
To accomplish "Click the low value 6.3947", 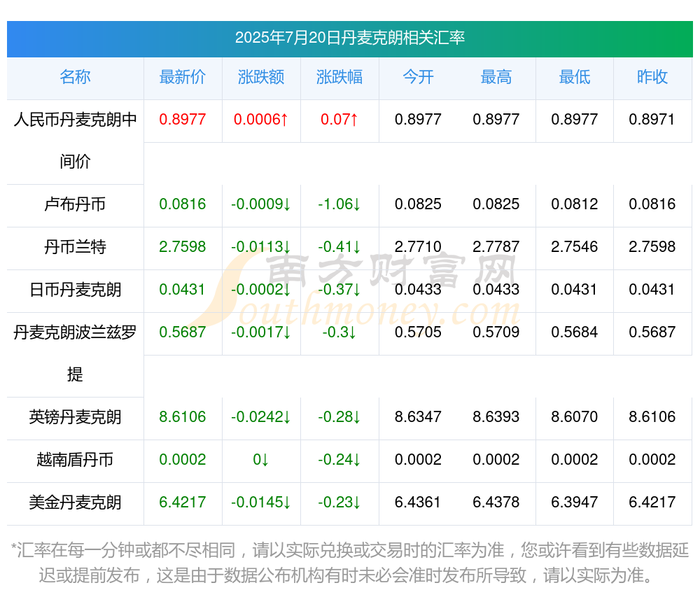I will (x=575, y=503).
